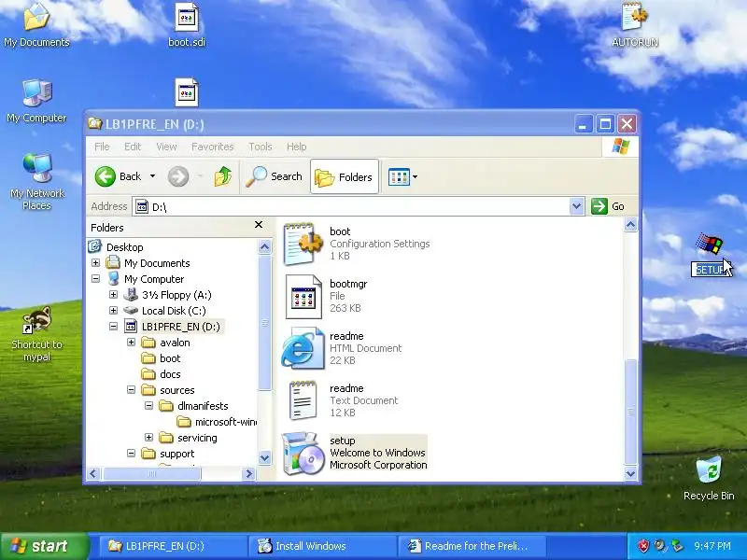Image resolution: width=747 pixels, height=560 pixels.
Task: Select readme Text Document icon
Action: [303, 400]
